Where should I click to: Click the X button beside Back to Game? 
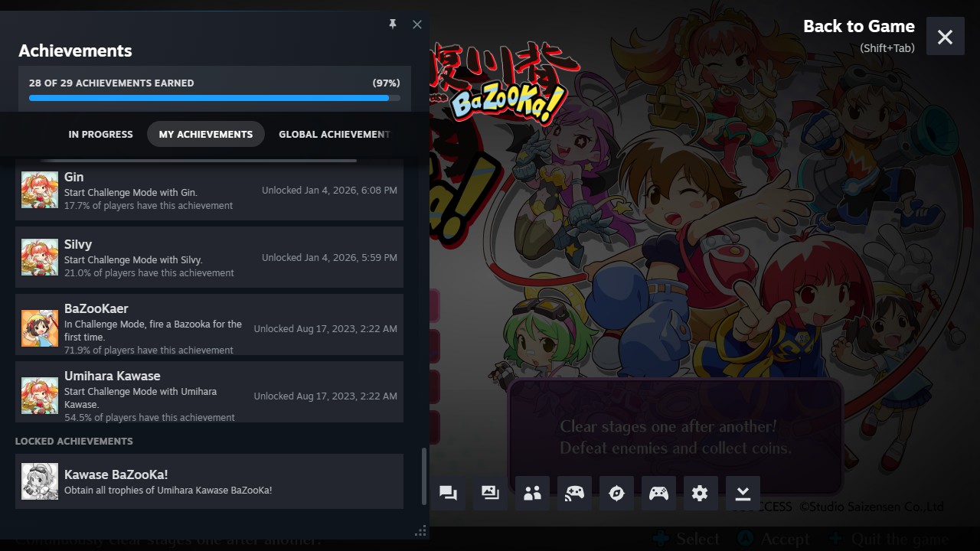[x=945, y=37]
